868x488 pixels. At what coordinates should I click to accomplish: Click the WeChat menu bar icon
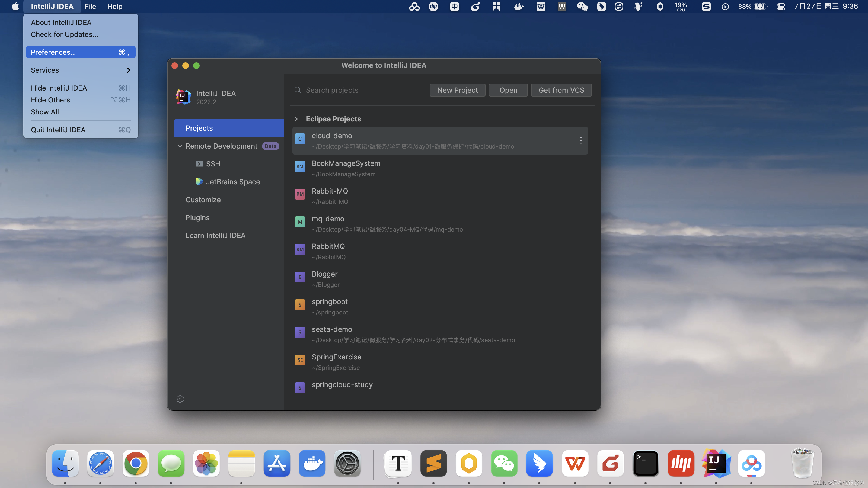(582, 7)
